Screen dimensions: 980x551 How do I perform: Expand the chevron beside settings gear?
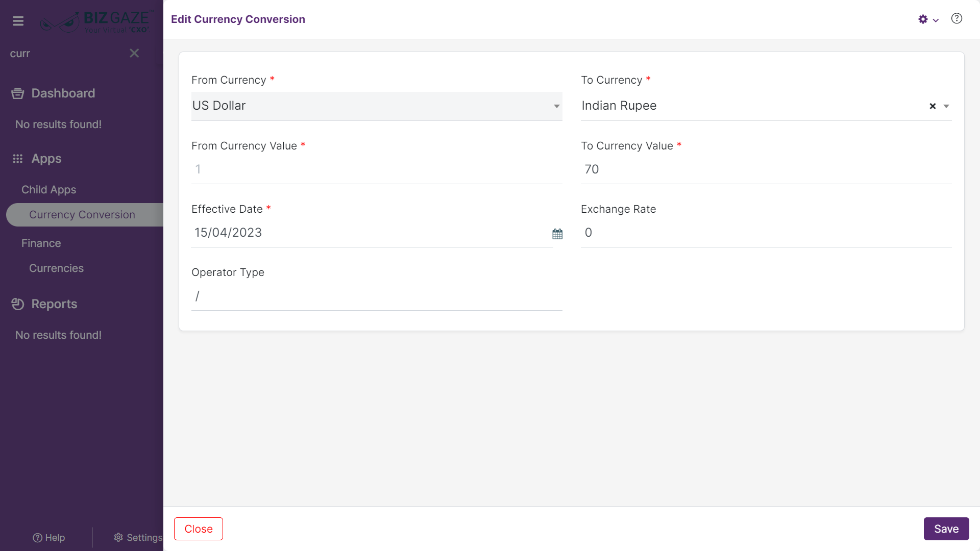pyautogui.click(x=936, y=20)
